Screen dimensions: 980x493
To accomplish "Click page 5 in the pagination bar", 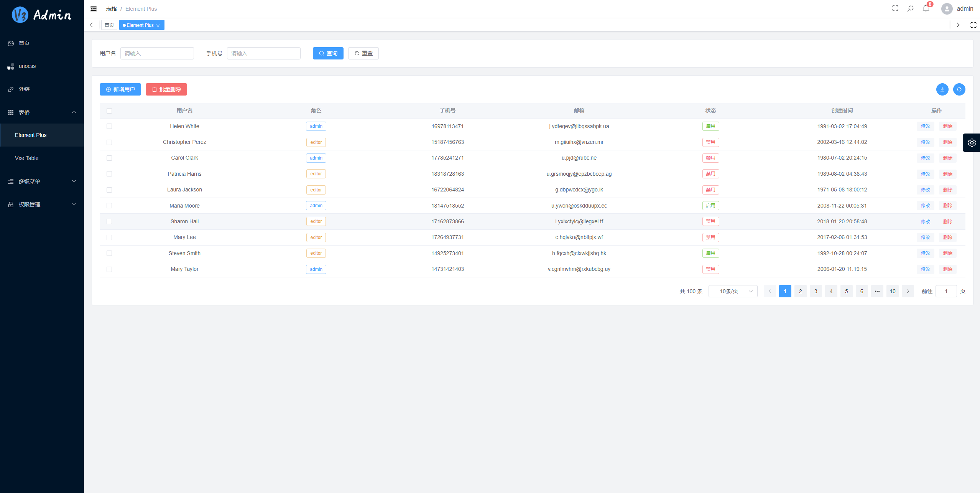I will tap(846, 291).
